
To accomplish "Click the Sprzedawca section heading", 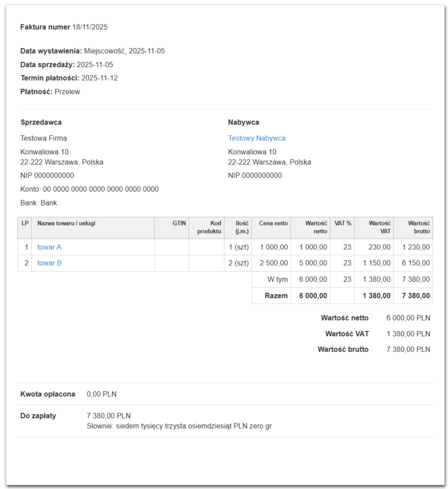I will tap(41, 122).
